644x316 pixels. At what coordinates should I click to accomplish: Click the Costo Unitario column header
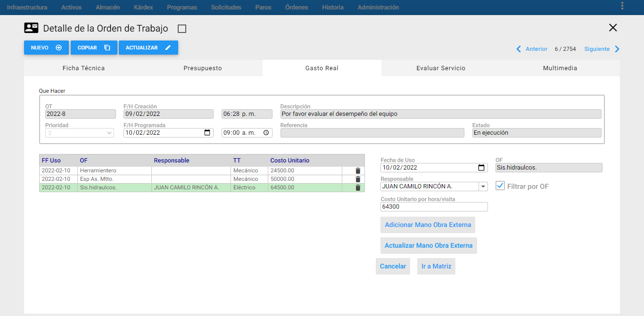[x=290, y=161]
